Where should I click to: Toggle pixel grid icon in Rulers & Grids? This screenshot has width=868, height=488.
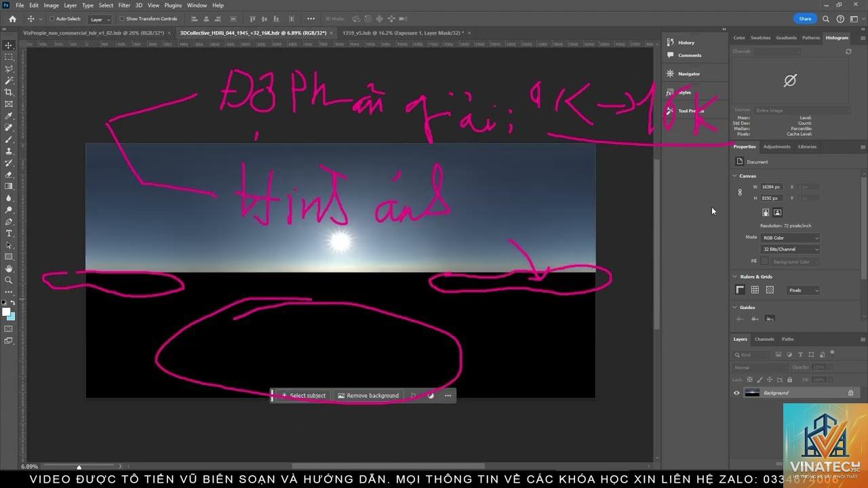[x=770, y=290]
